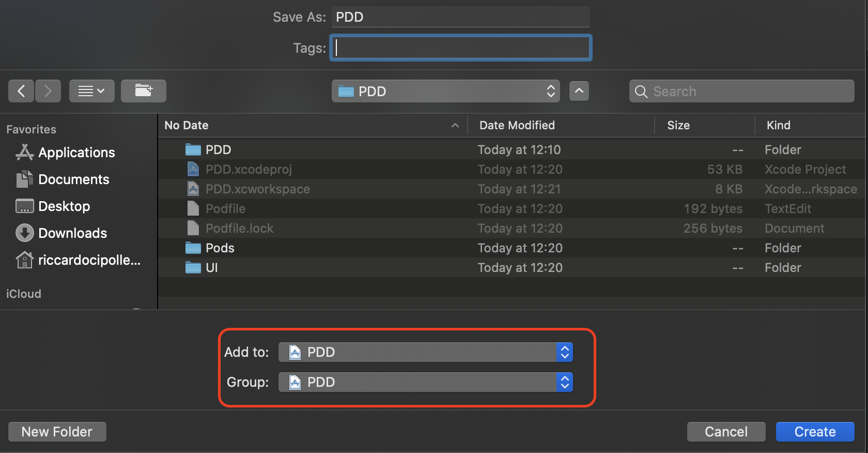The height and width of the screenshot is (453, 868).
Task: Click the Podfile document icon
Action: (x=193, y=208)
